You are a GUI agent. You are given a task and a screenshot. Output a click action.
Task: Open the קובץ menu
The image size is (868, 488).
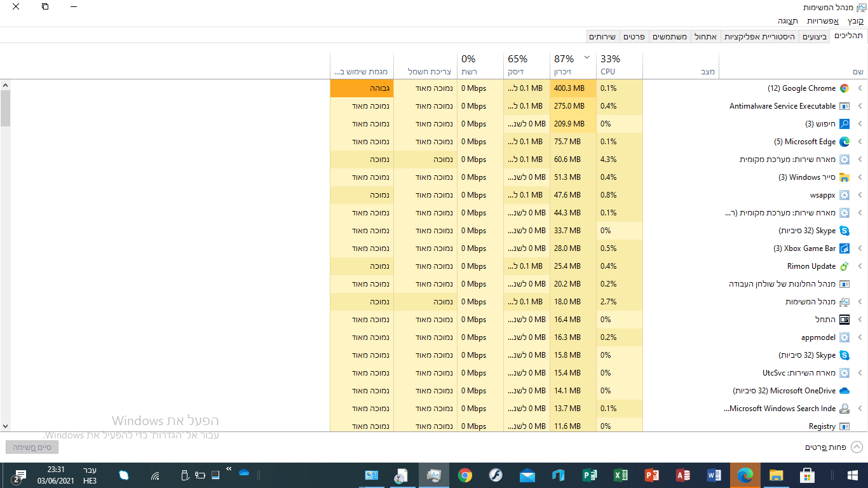tap(855, 21)
